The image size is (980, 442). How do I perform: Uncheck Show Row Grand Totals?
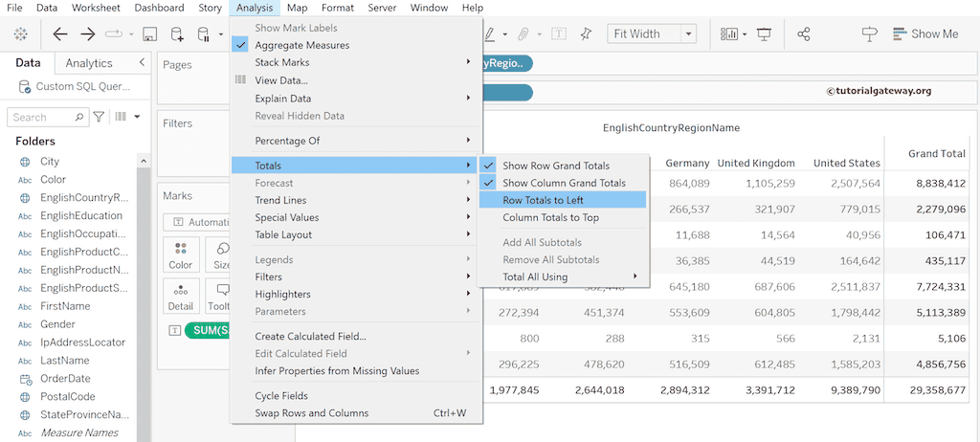point(555,166)
